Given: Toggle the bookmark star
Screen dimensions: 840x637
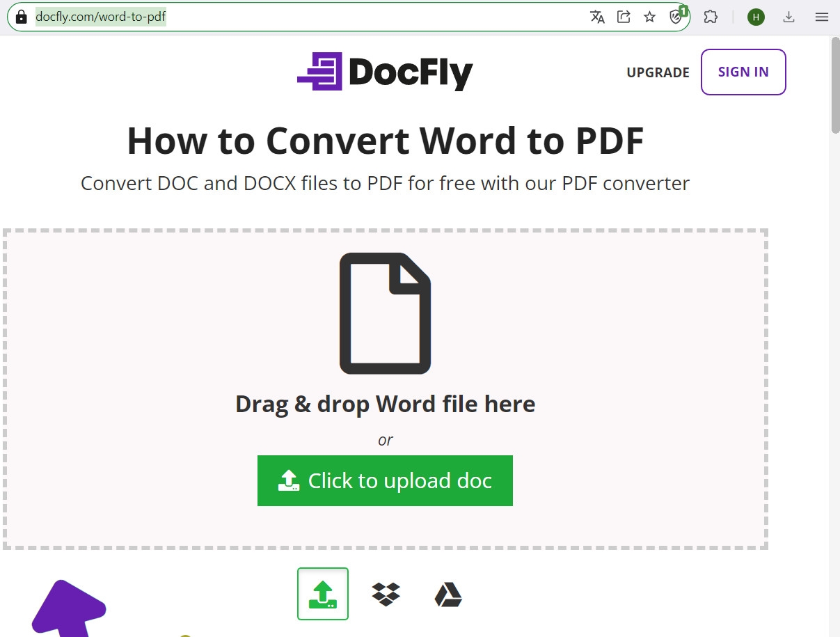Looking at the screenshot, I should (649, 16).
